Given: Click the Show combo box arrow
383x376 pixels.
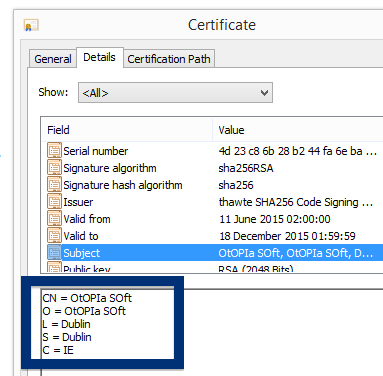Looking at the screenshot, I should pos(264,93).
